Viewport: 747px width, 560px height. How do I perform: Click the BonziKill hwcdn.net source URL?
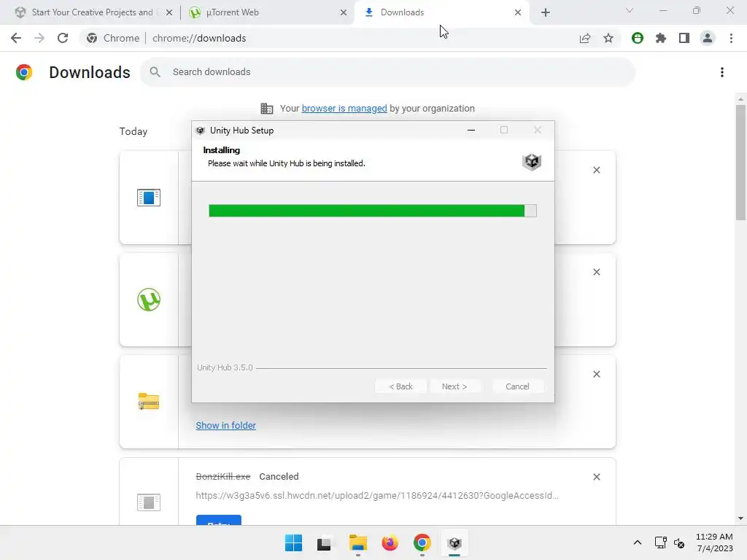(x=377, y=496)
